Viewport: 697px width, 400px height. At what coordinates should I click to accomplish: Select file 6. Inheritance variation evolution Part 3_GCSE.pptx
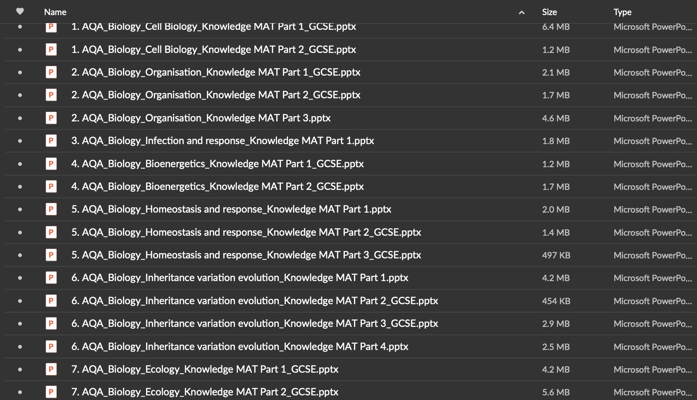pos(254,323)
